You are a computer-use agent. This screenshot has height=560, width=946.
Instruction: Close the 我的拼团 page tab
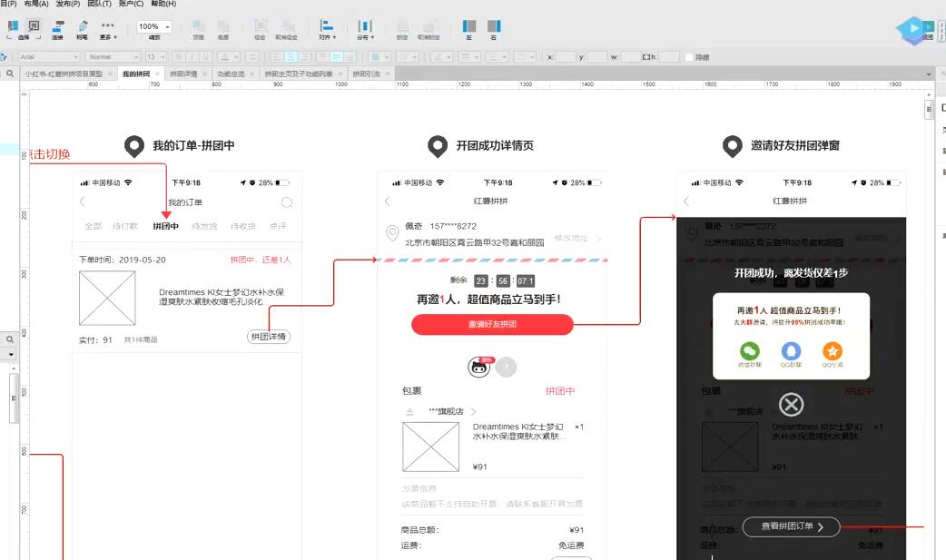point(157,74)
